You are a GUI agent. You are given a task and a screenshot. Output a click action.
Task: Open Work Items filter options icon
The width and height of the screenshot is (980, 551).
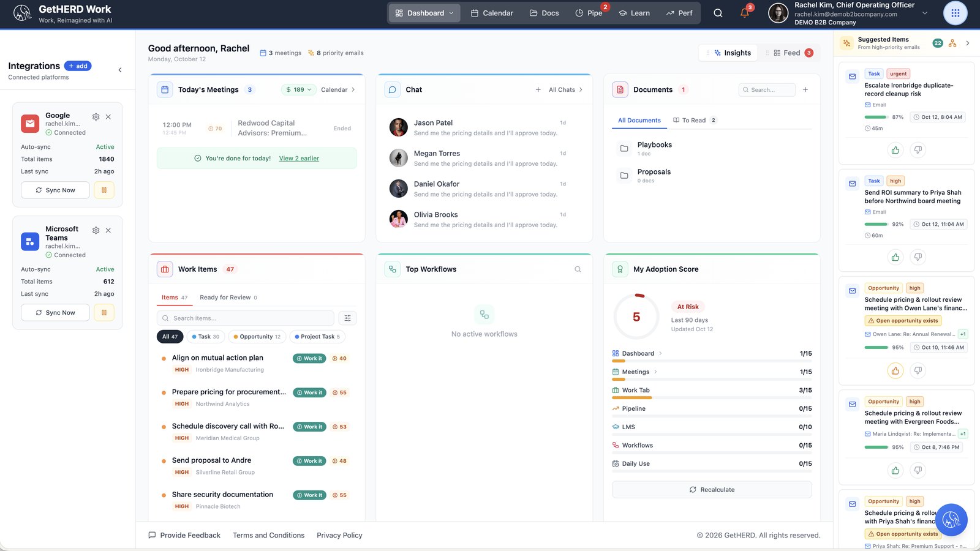tap(347, 318)
